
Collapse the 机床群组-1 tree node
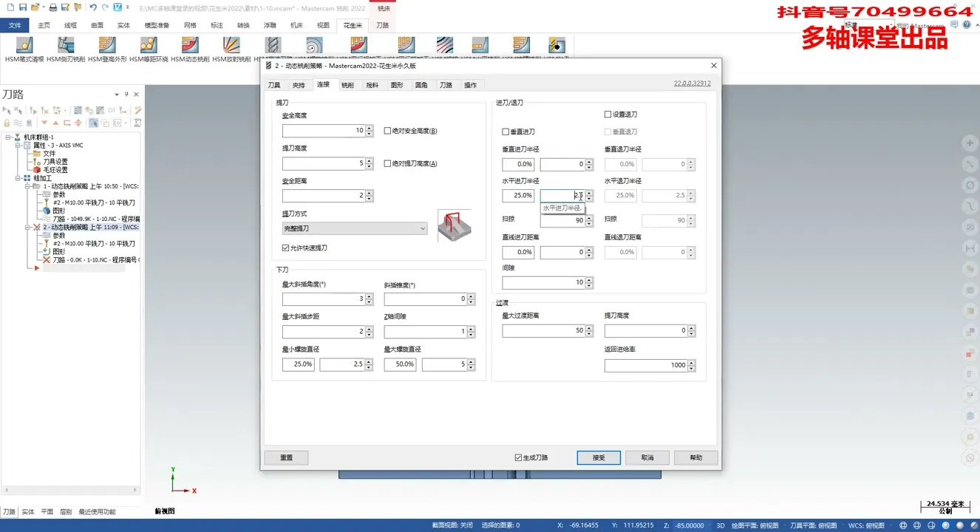pos(7,137)
